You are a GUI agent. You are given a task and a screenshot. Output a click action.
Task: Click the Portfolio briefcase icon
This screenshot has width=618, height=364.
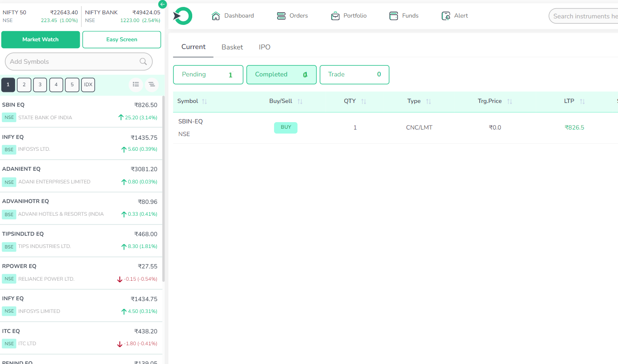[x=335, y=16]
